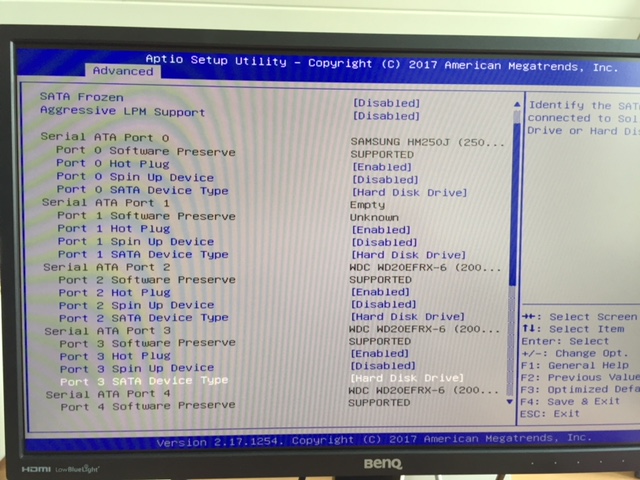Image resolution: width=640 pixels, height=480 pixels.
Task: Toggle Port 0 Hot Plug Enabled value
Action: 382,167
